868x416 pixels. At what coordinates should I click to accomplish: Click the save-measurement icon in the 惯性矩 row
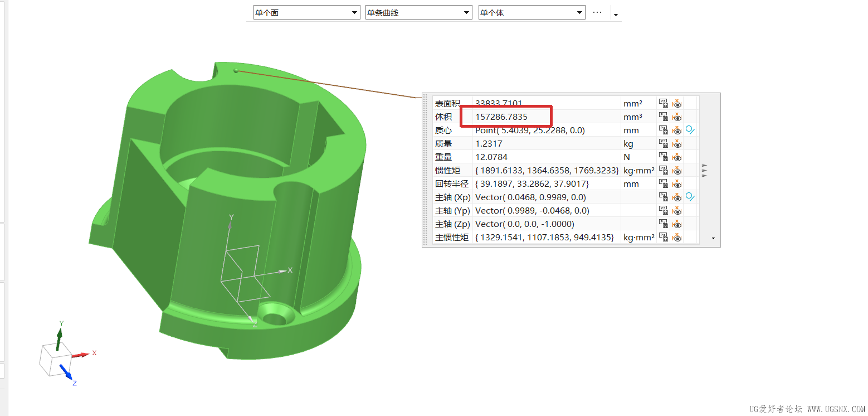664,170
